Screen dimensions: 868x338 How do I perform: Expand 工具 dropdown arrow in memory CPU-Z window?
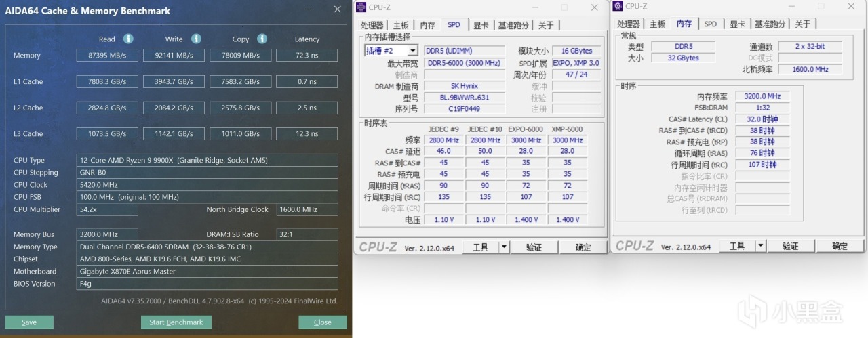[x=760, y=246]
